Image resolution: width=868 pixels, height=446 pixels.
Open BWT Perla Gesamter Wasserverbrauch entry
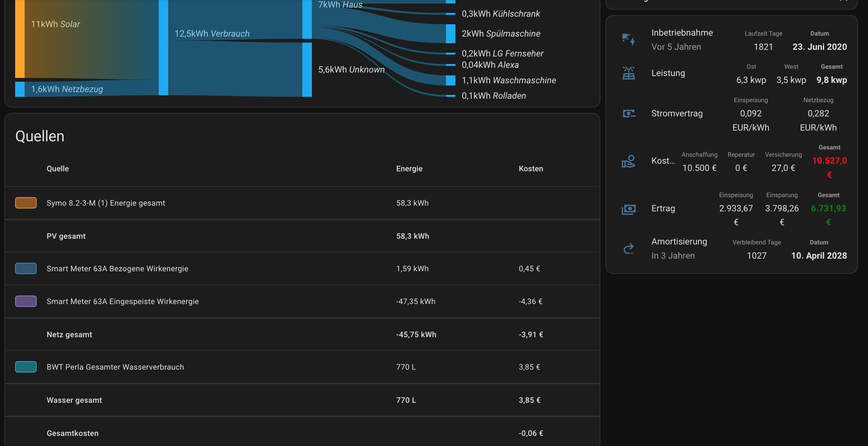(x=115, y=367)
